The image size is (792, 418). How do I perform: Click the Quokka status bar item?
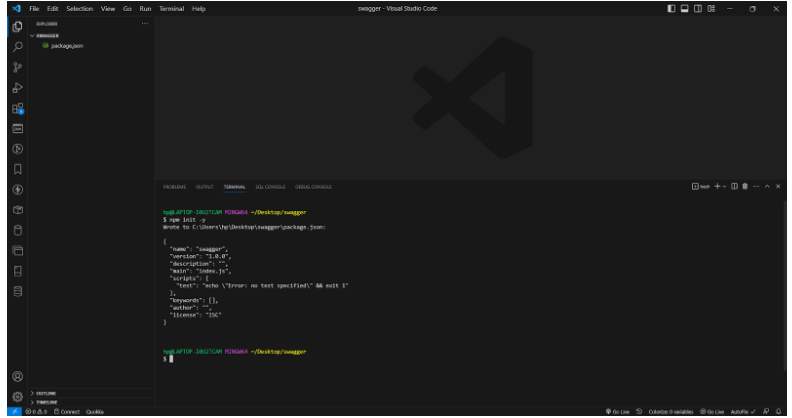pos(94,412)
